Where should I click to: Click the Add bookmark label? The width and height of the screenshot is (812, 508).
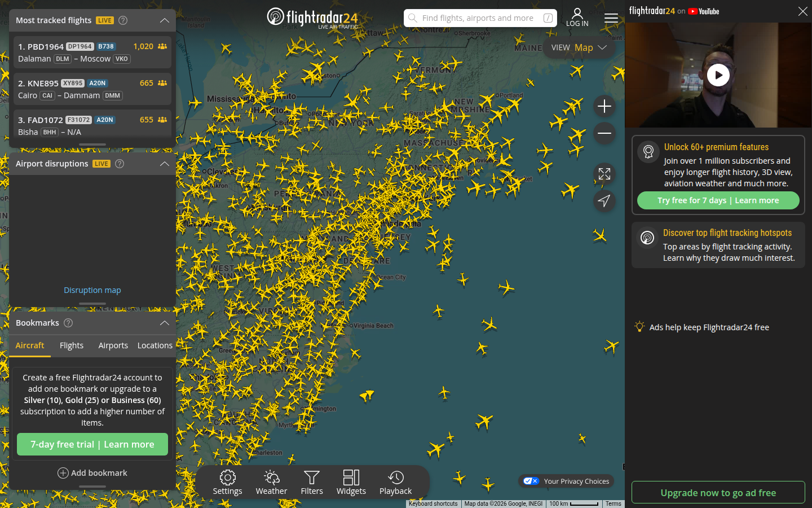tap(99, 473)
